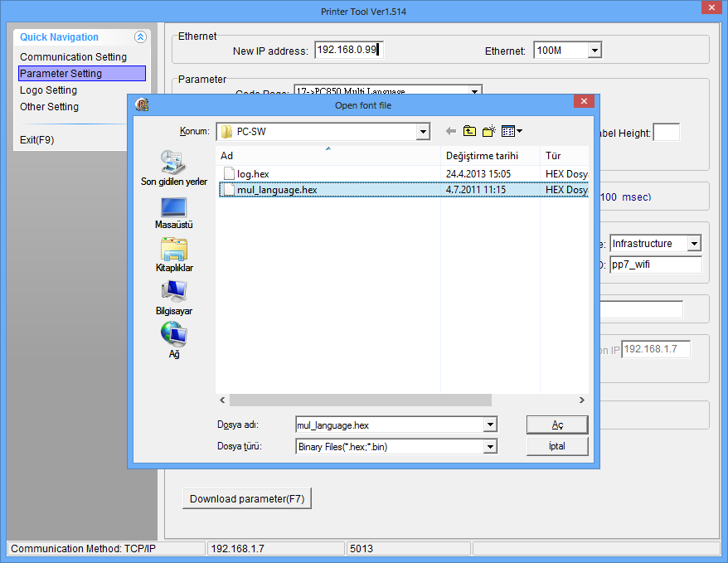Viewport: 728px width, 563px height.
Task: Open Ağ (Network) location
Action: tap(173, 340)
